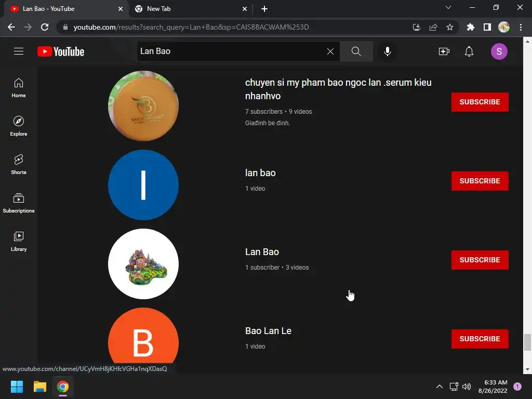The height and width of the screenshot is (399, 532).
Task: Open the network icon in system tray
Action: (454, 387)
